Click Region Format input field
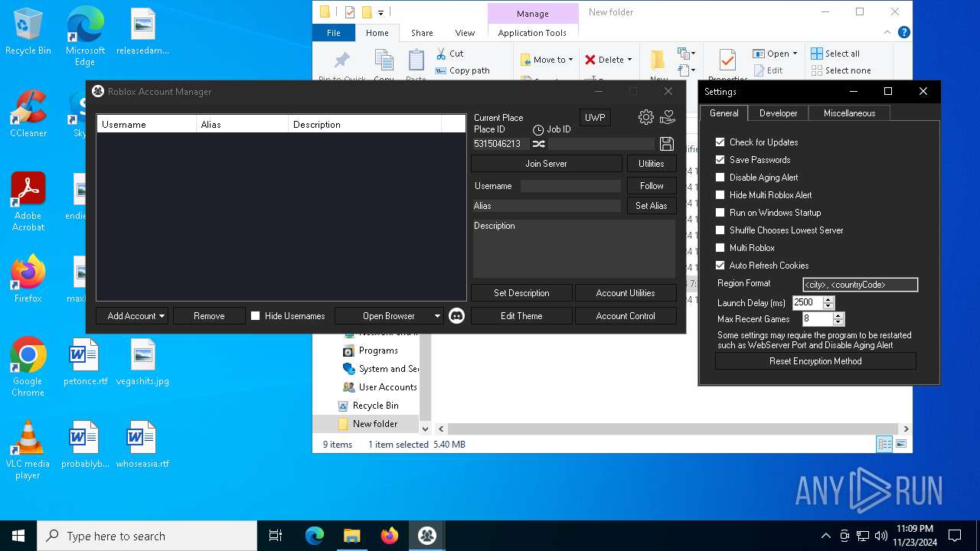980x551 pixels. coord(860,285)
